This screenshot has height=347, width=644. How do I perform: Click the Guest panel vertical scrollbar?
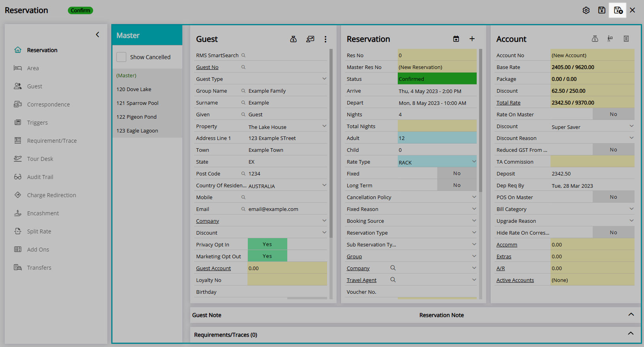pos(331,144)
